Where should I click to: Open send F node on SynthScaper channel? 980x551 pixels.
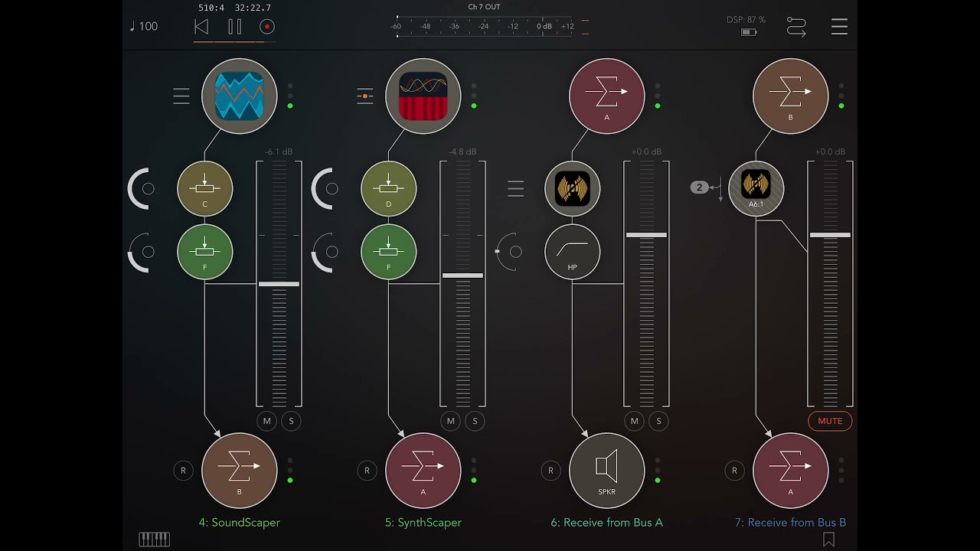coord(389,252)
